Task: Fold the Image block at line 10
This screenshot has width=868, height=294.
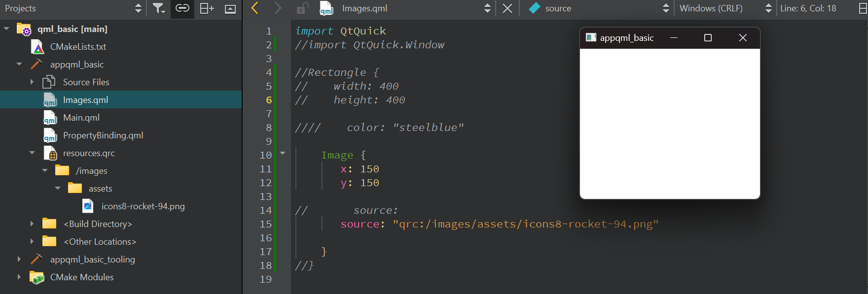Action: pyautogui.click(x=283, y=154)
